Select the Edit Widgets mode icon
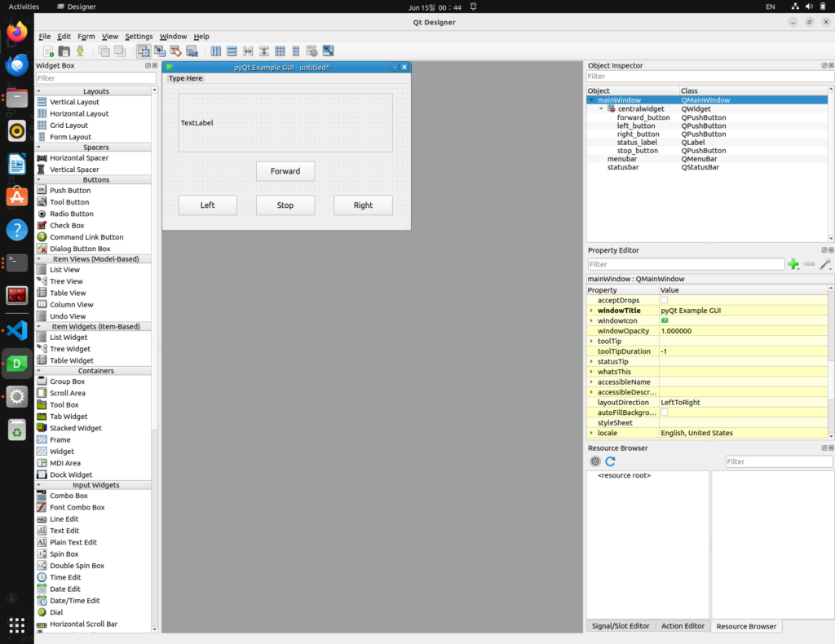The height and width of the screenshot is (644, 835). [x=144, y=51]
